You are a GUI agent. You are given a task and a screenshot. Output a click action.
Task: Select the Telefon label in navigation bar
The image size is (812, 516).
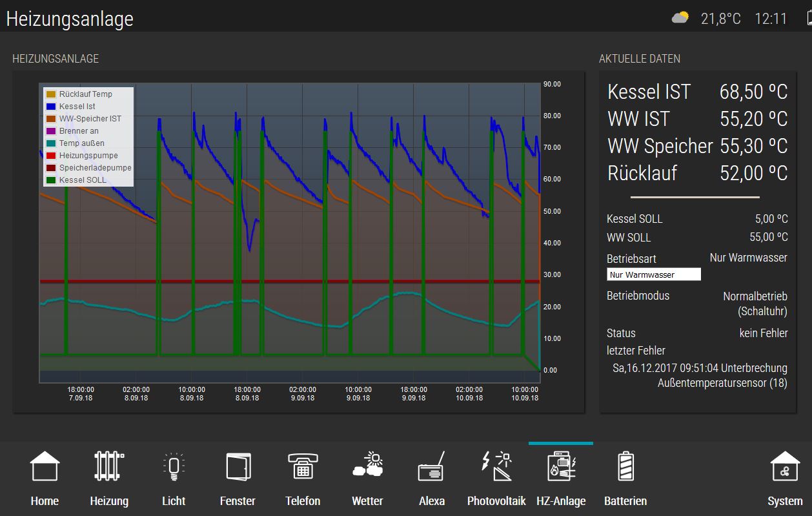pos(303,501)
